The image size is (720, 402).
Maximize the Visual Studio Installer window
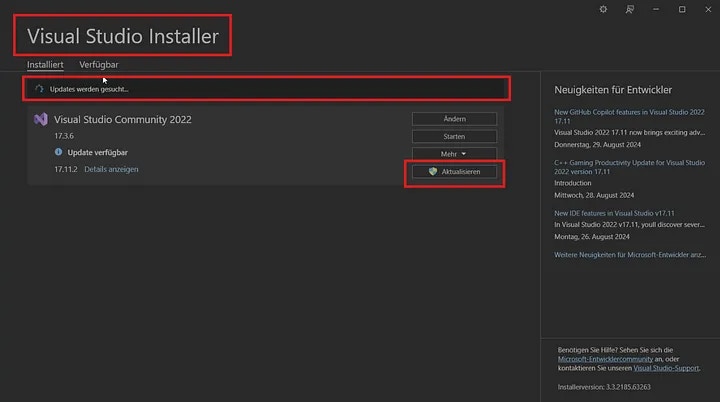click(x=682, y=9)
